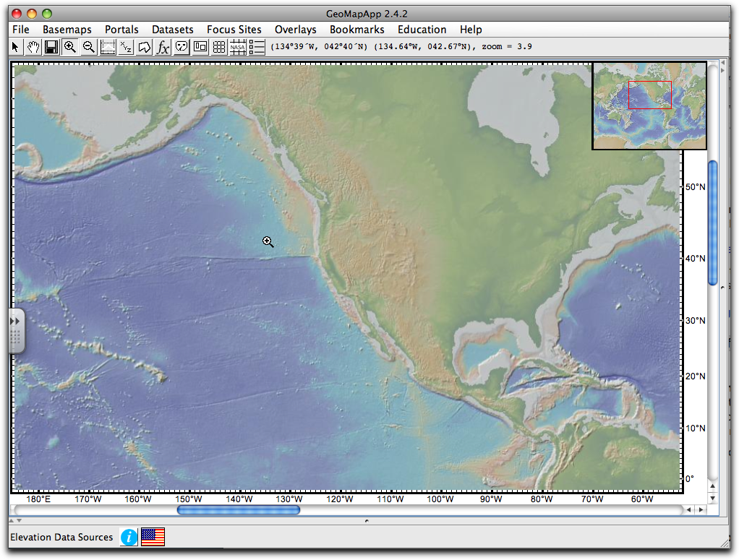739x560 pixels.
Task: Select the lasso digitizing tool
Action: point(144,47)
